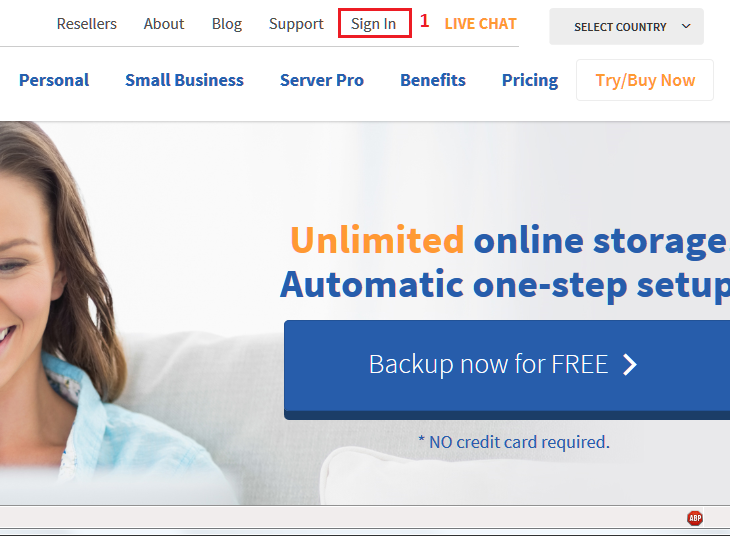This screenshot has height=536, width=730.
Task: Click the Adblock Plus ABP icon
Action: tap(695, 518)
